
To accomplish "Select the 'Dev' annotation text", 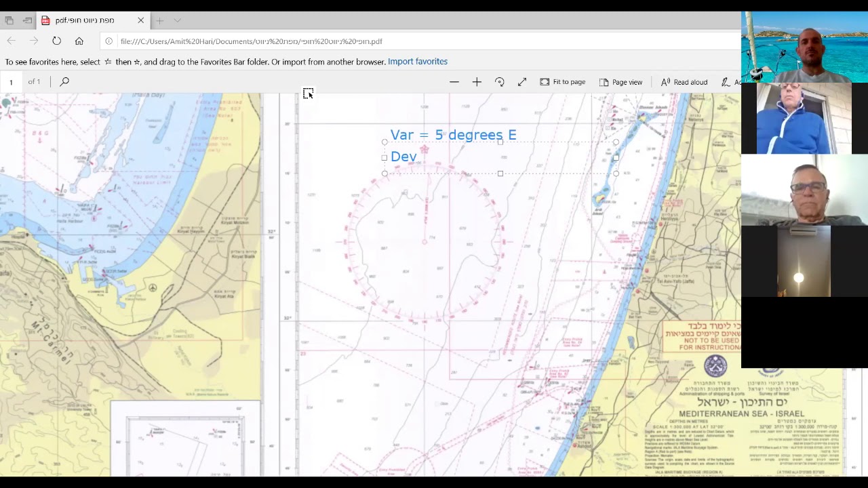I will pos(403,157).
